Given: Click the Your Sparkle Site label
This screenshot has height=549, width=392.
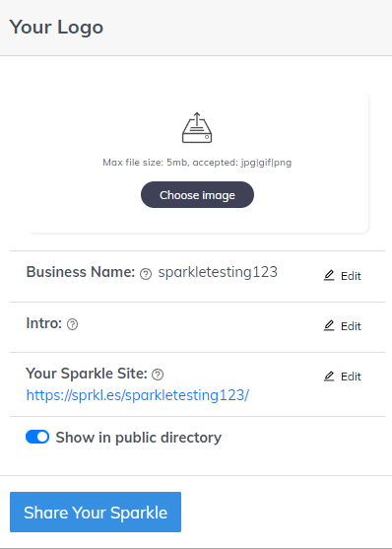Looking at the screenshot, I should point(87,374).
